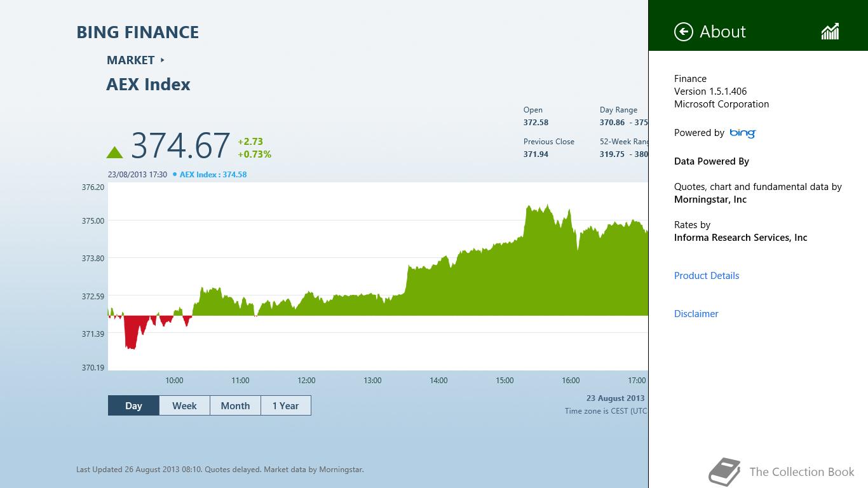Click the Previous Close value 371.94
The height and width of the screenshot is (488, 868).
click(536, 154)
